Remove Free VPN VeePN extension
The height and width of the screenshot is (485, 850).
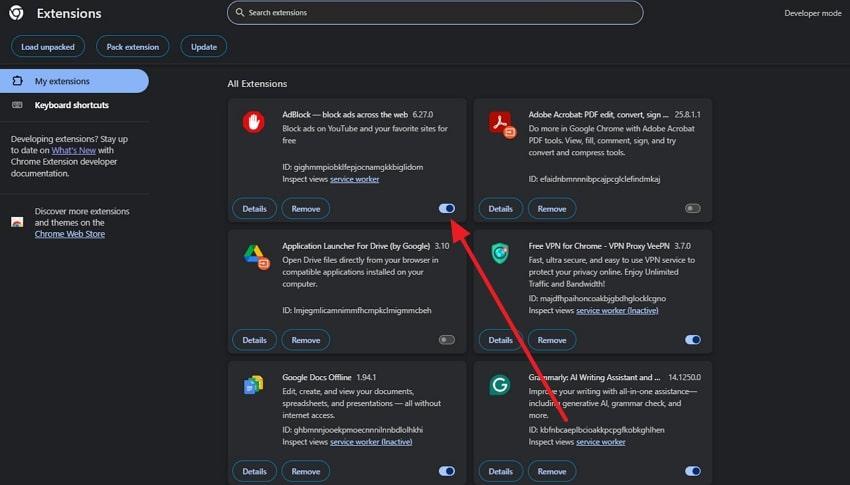tap(552, 340)
